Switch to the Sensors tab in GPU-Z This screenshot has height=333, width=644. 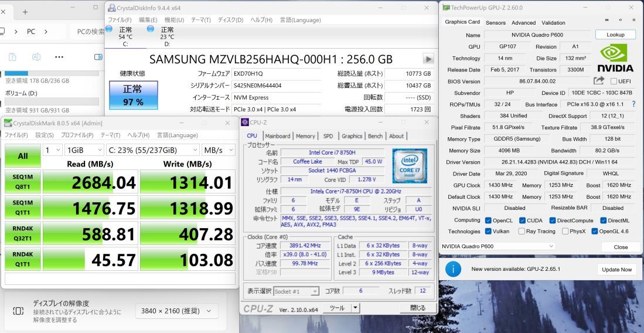click(x=496, y=23)
